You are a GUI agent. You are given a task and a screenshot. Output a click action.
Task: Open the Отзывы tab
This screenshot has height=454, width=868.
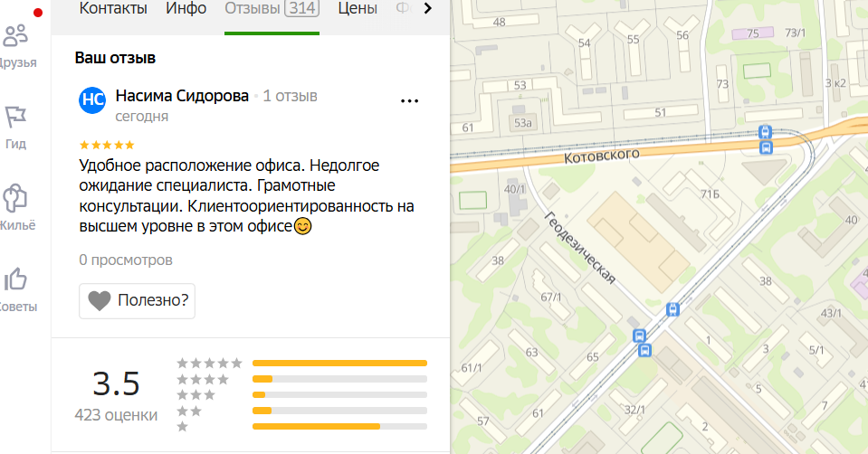click(x=272, y=9)
